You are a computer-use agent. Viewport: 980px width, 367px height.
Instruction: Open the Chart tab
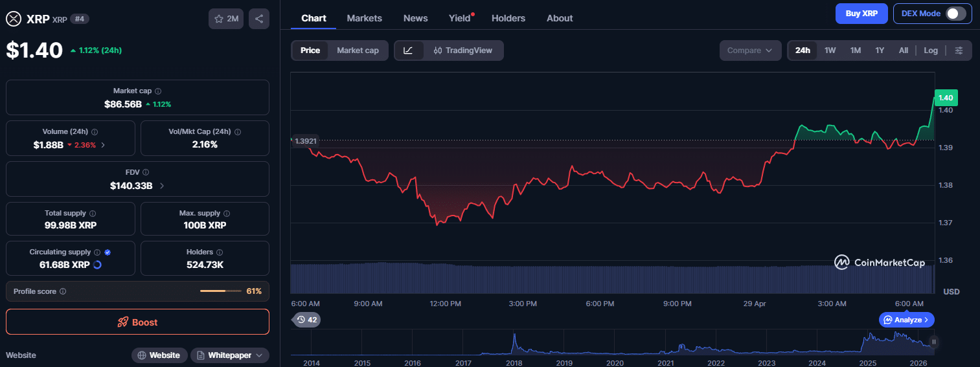click(x=313, y=18)
